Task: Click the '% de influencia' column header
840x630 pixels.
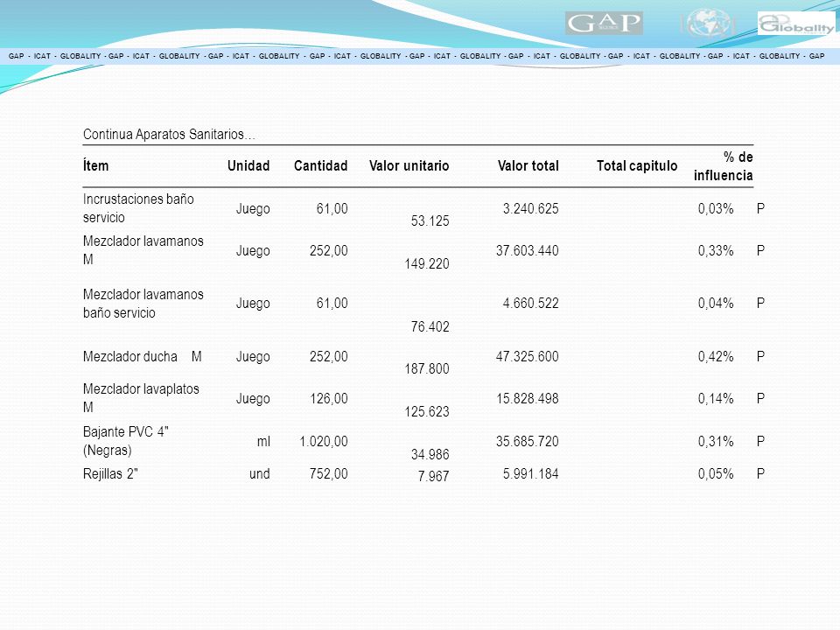Action: coord(724,166)
